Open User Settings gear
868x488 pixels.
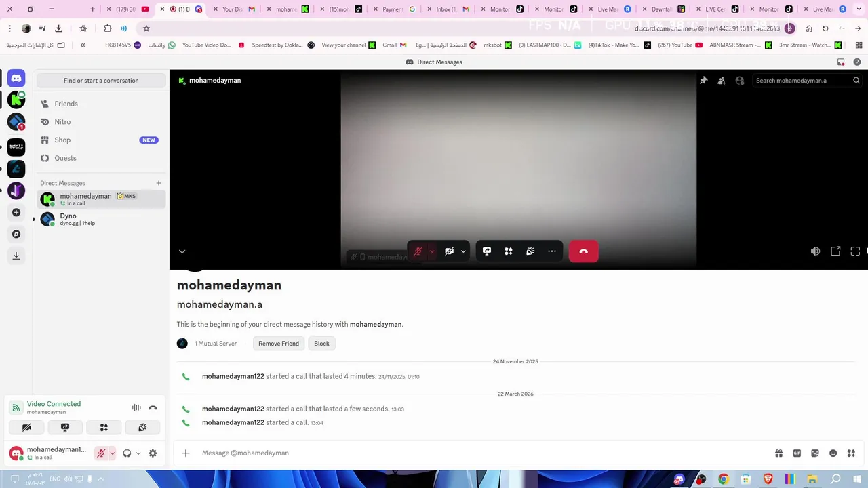point(153,453)
